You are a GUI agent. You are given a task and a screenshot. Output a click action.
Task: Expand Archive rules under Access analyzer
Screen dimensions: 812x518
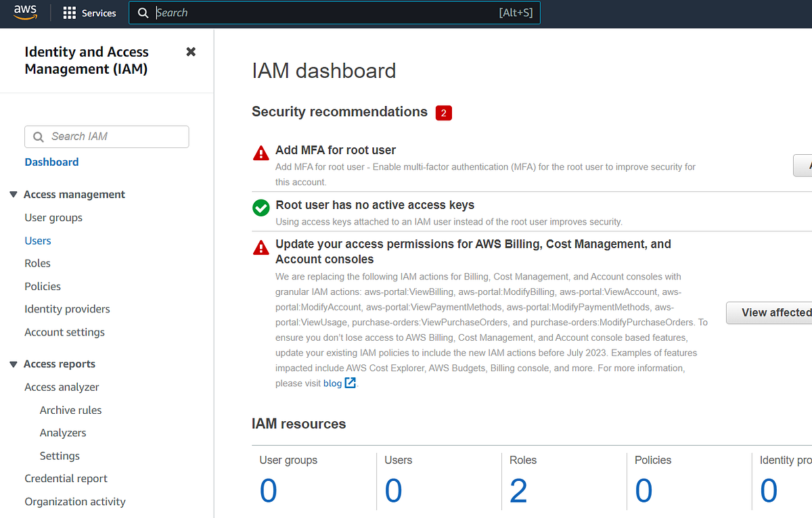70,410
